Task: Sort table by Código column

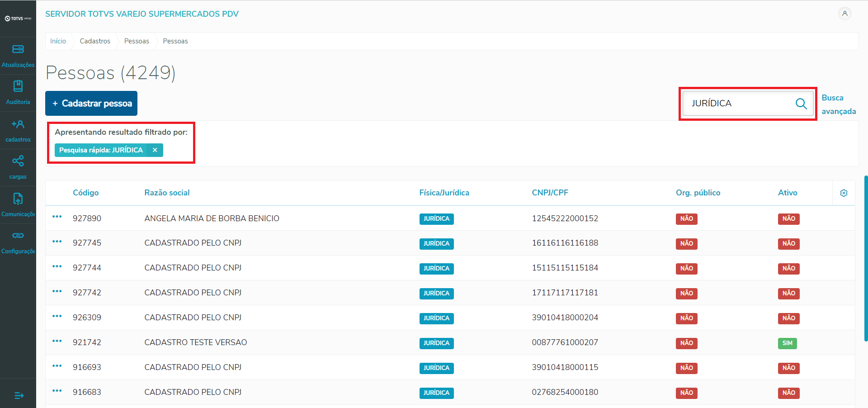Action: coord(86,193)
